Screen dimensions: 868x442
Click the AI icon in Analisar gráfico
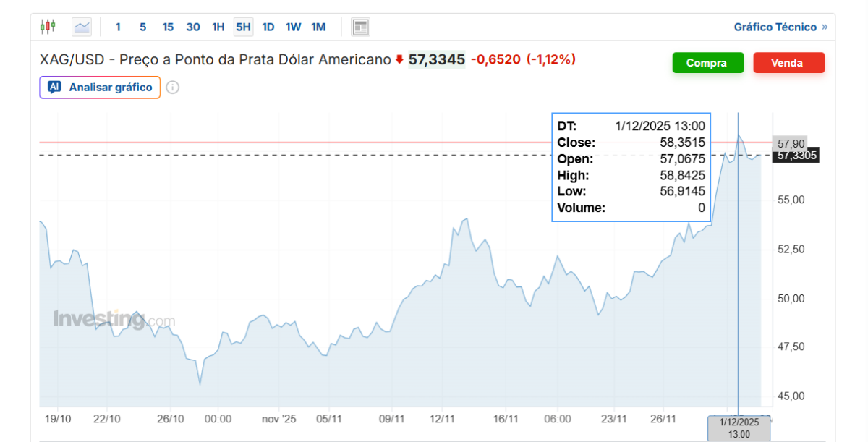[54, 88]
